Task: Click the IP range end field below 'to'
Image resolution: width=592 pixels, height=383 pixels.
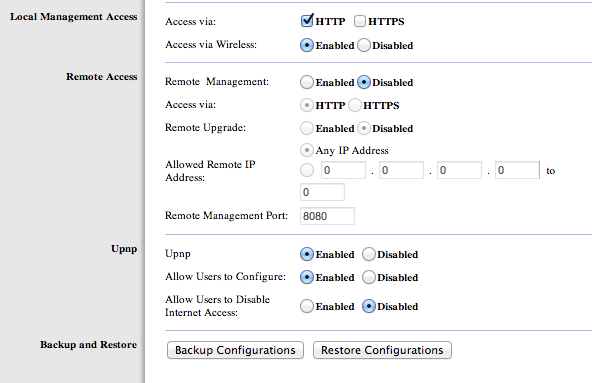Action: tap(322, 192)
